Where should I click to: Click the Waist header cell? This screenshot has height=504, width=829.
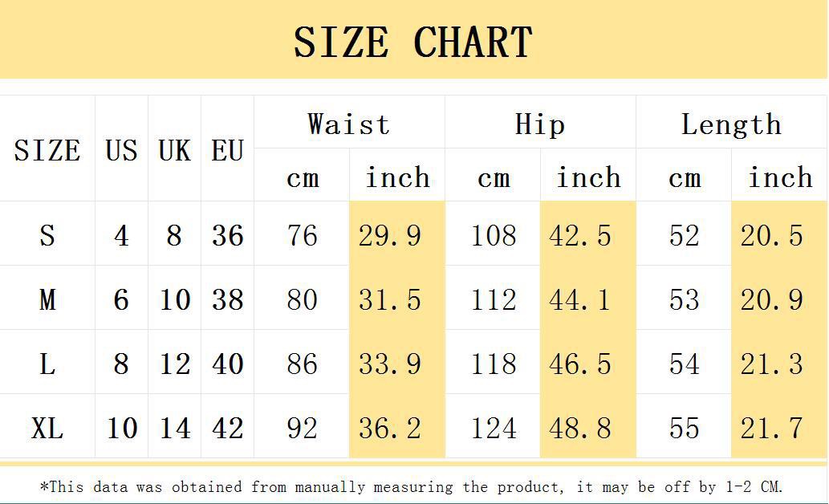click(348, 124)
